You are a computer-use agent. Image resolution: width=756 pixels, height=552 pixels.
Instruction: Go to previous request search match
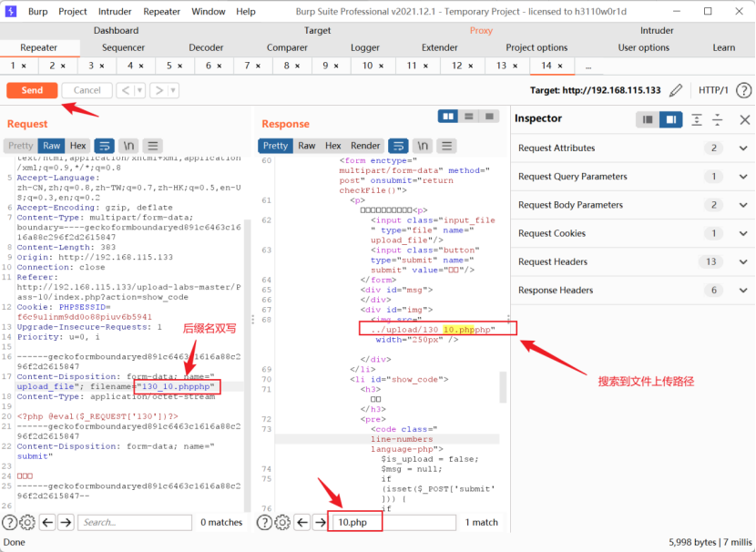[x=47, y=522]
